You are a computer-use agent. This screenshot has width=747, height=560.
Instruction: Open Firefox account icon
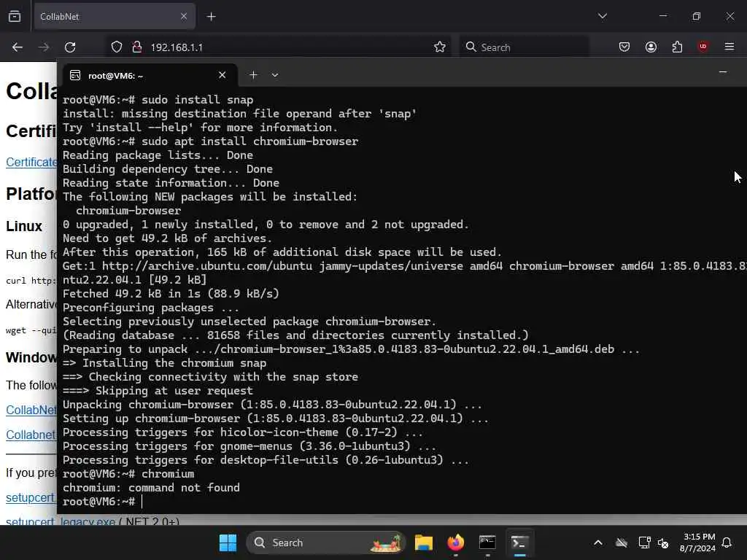click(651, 47)
